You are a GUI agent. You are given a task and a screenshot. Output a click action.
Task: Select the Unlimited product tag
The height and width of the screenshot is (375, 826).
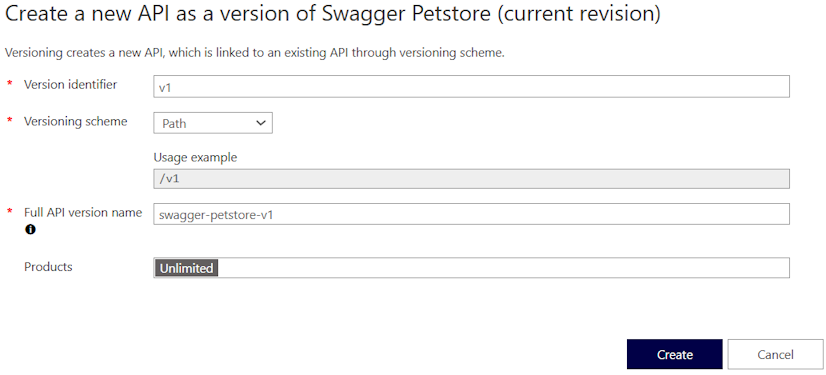pos(186,268)
